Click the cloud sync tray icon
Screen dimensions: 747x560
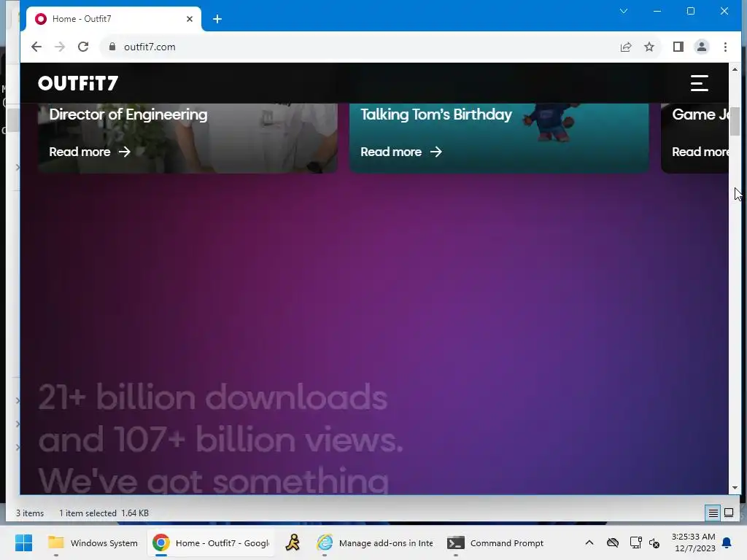click(x=613, y=542)
